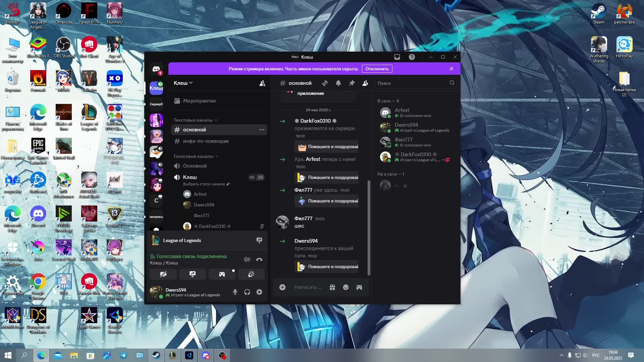Screen dimensions: 644x362
Task: Stream League of Legends screen share icon
Action: (259, 240)
